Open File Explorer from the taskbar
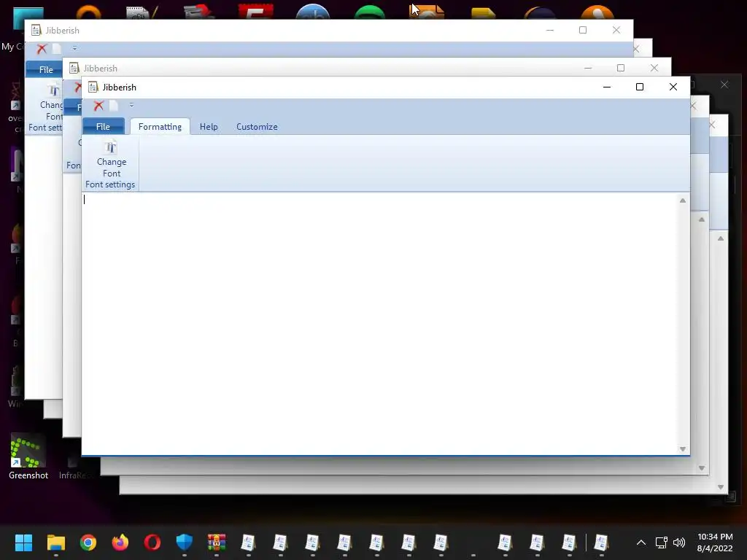 click(55, 542)
